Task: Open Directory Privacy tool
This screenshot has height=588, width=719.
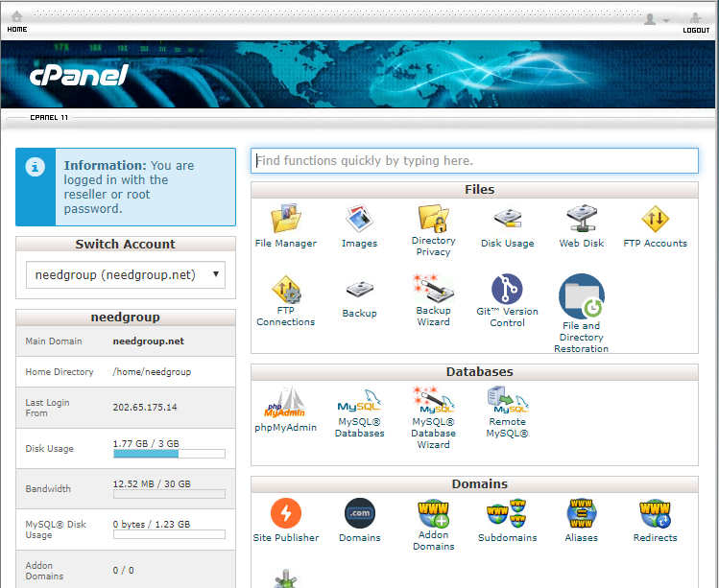Action: (x=433, y=228)
